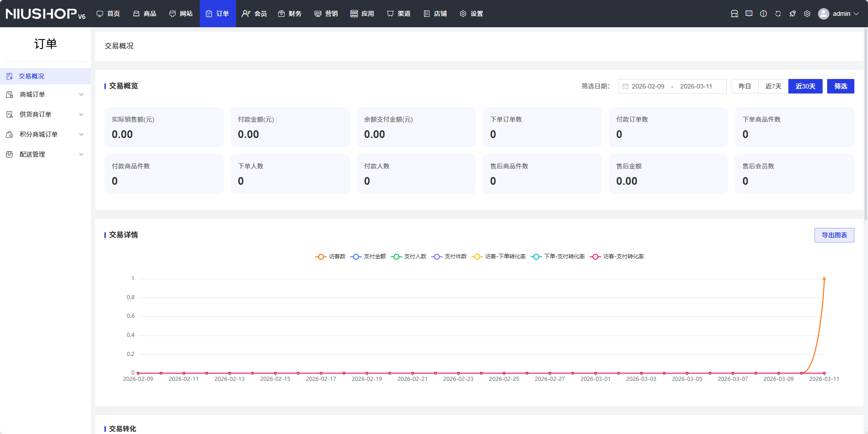The height and width of the screenshot is (434, 868).
Task: Click the refresh cache icon
Action: tap(778, 14)
